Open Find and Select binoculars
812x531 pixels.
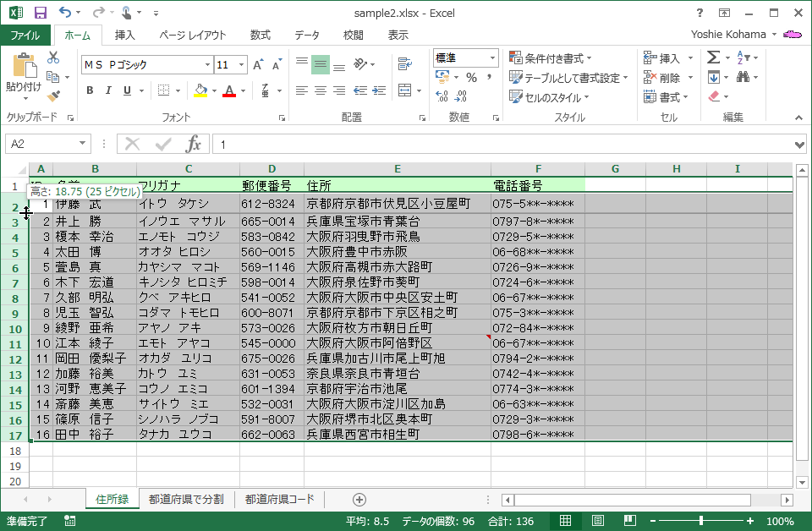(x=743, y=77)
